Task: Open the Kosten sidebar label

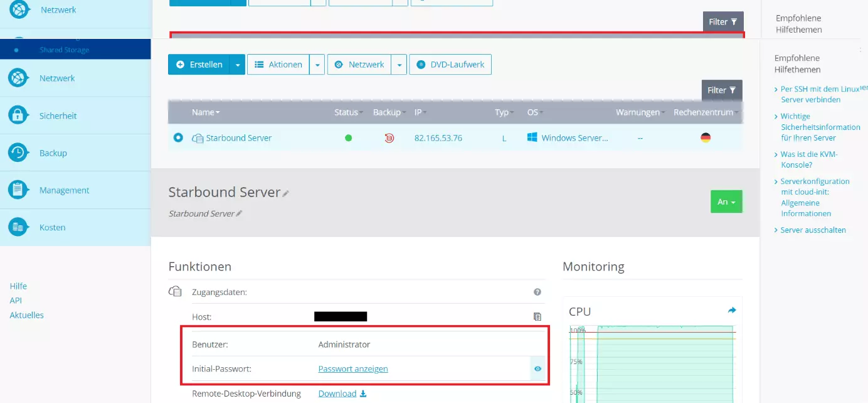Action: pos(52,227)
